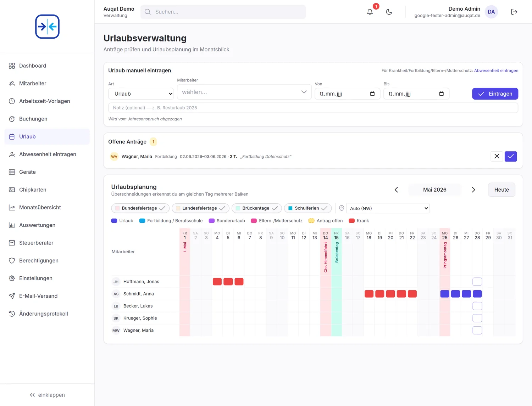
Task: Click the search magnifier icon
Action: click(x=148, y=12)
